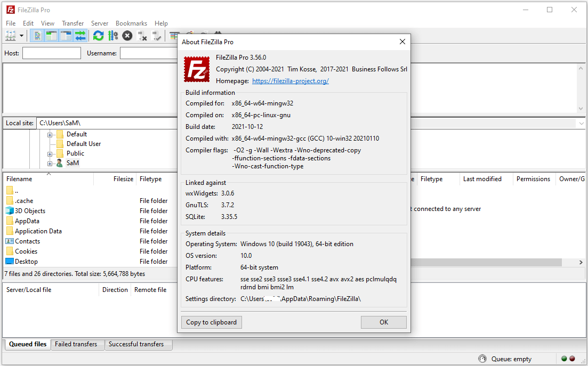Viewport: 588px width, 366px height.
Task: Click the SaM user icon in tree
Action: point(59,163)
